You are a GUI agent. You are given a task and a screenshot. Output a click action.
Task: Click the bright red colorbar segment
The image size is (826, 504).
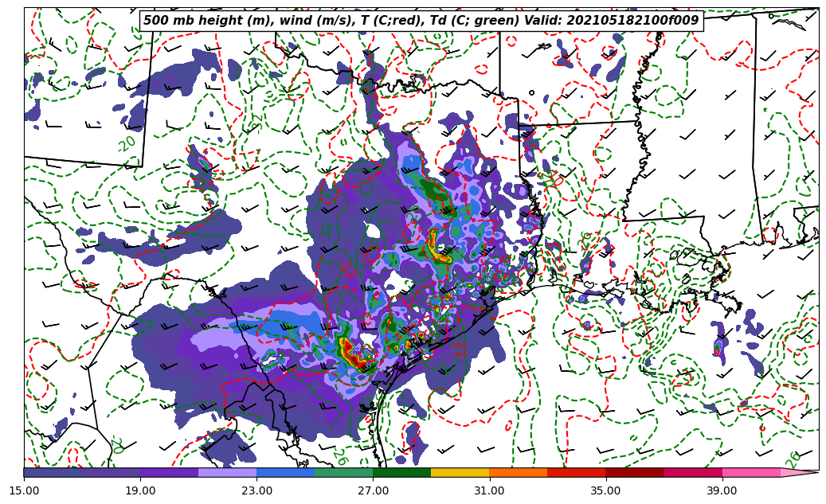point(577,472)
